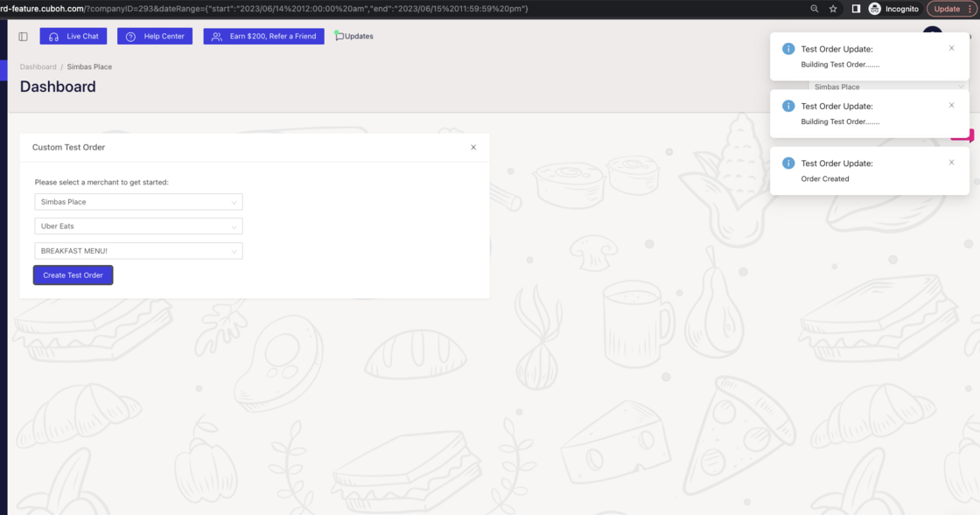The height and width of the screenshot is (515, 980).
Task: Open the Updates speech bubble icon
Action: [x=339, y=37]
